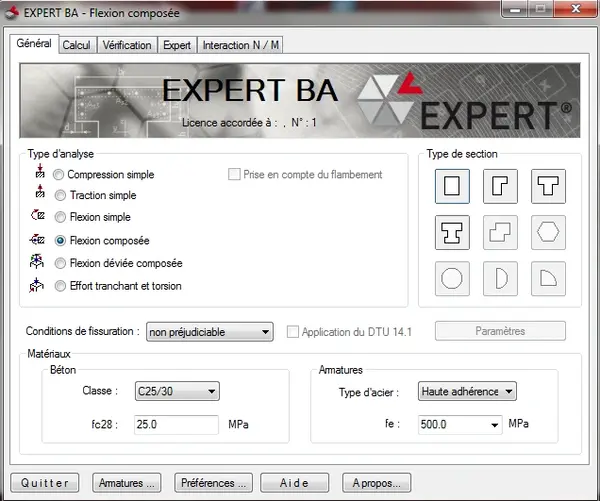Select Compression simple radio button
This screenshot has height=501, width=600.
tap(58, 175)
